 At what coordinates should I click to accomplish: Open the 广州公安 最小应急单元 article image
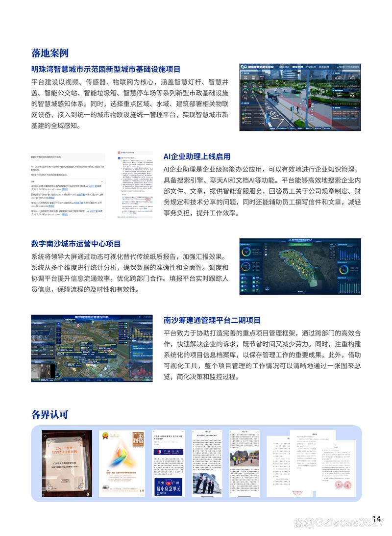[169, 463]
